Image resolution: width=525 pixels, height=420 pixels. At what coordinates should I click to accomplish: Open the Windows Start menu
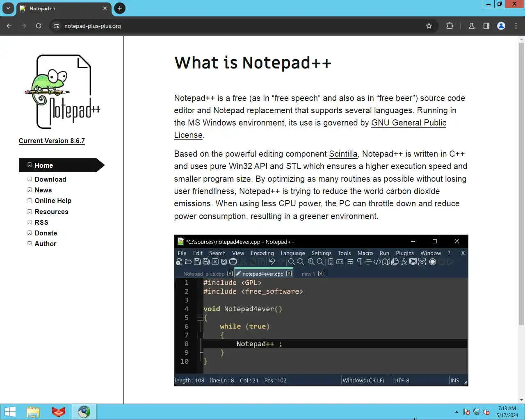(10, 412)
